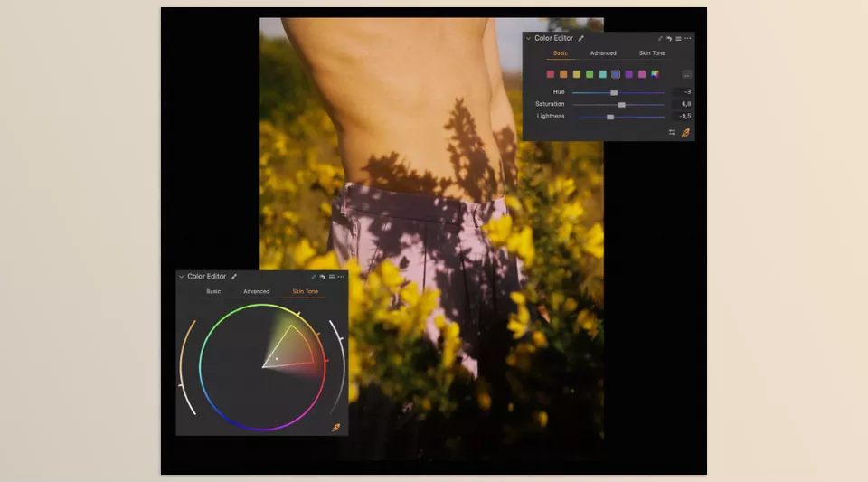Open presets list icon in lower Color Editor
Image resolution: width=868 pixels, height=482 pixels.
(x=332, y=277)
